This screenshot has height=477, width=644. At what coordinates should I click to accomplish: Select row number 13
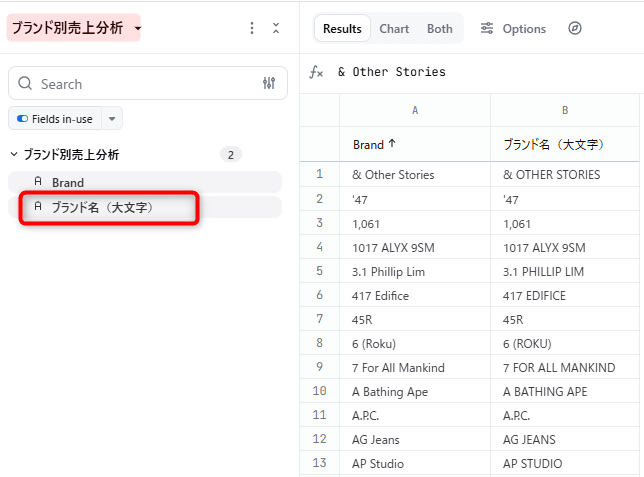point(320,463)
